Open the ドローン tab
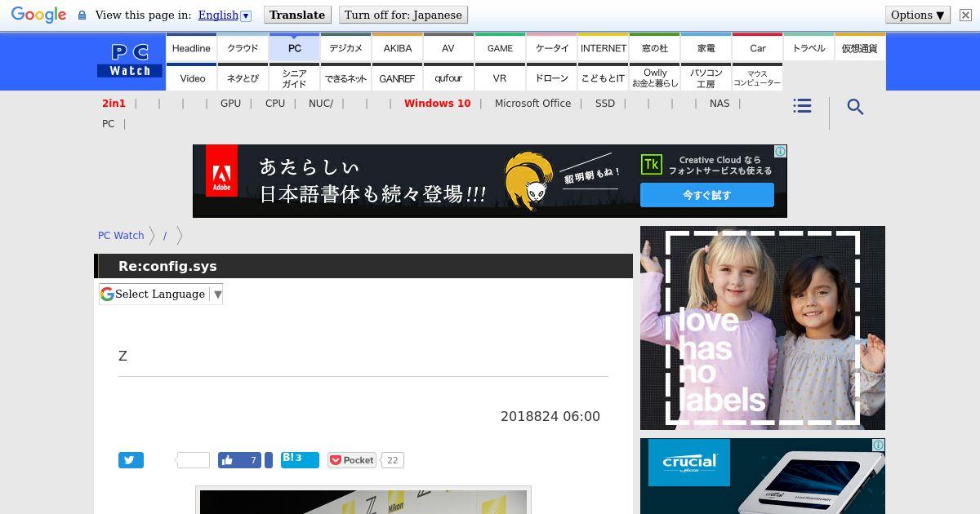The width and height of the screenshot is (980, 514). (552, 78)
